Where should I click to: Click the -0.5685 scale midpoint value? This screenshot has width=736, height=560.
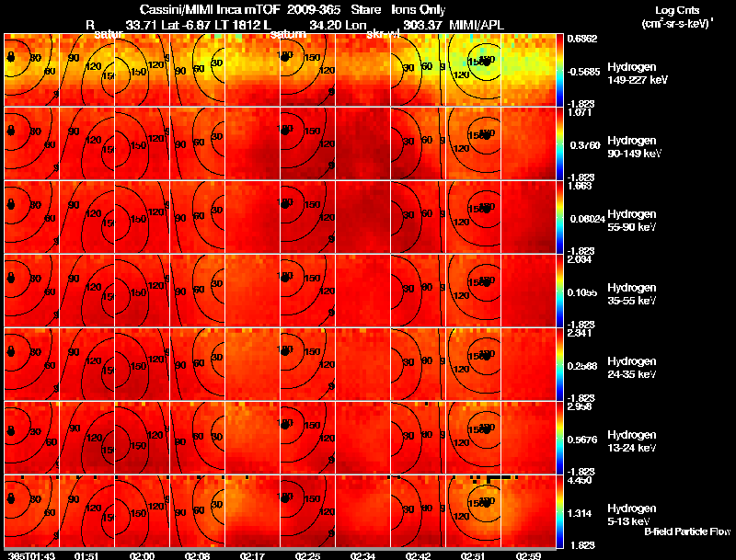(583, 72)
